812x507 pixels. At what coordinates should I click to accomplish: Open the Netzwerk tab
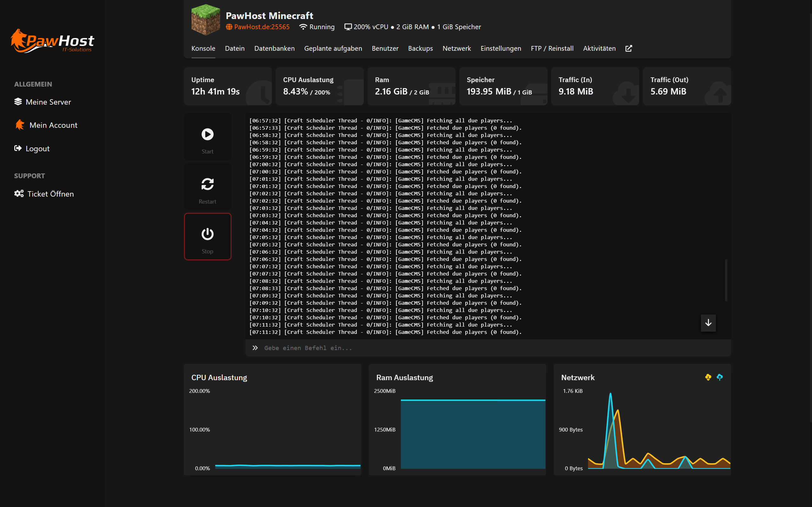pos(456,48)
